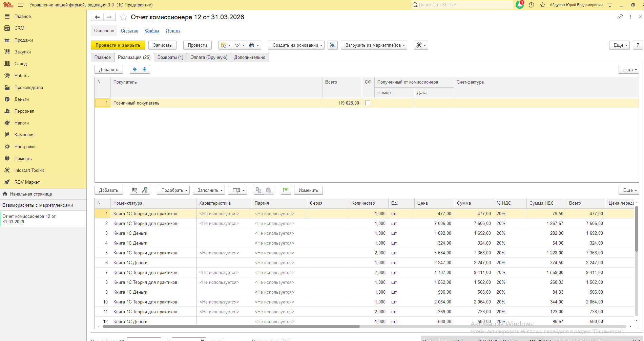This screenshot has height=341, width=644.
Task: Expand the Заполнить dropdown menu
Action: click(210, 190)
